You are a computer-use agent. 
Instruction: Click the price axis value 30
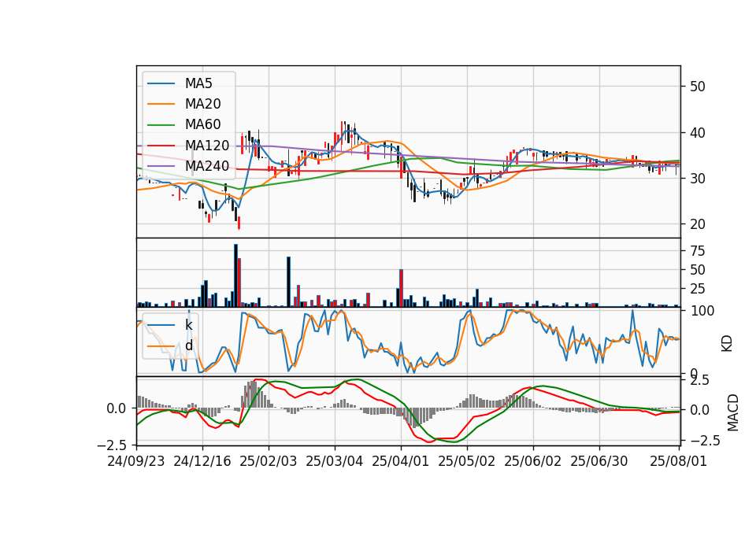pos(698,179)
